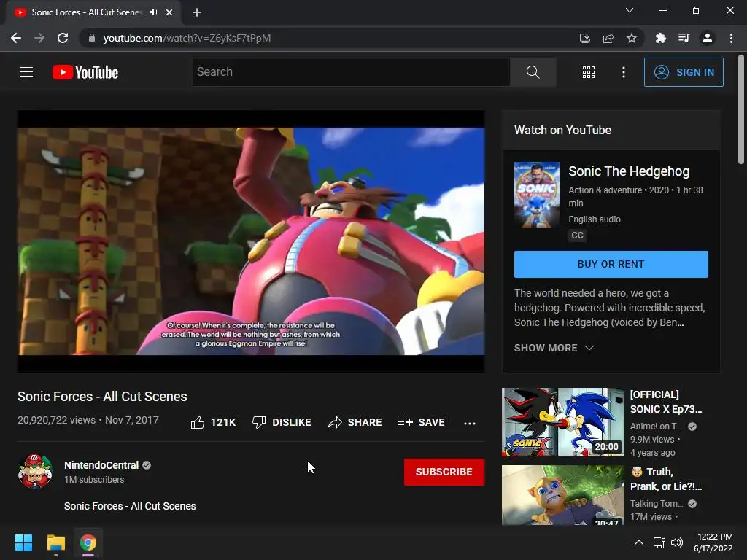Click the address bar URL
The width and height of the screenshot is (747, 560).
coord(187,38)
